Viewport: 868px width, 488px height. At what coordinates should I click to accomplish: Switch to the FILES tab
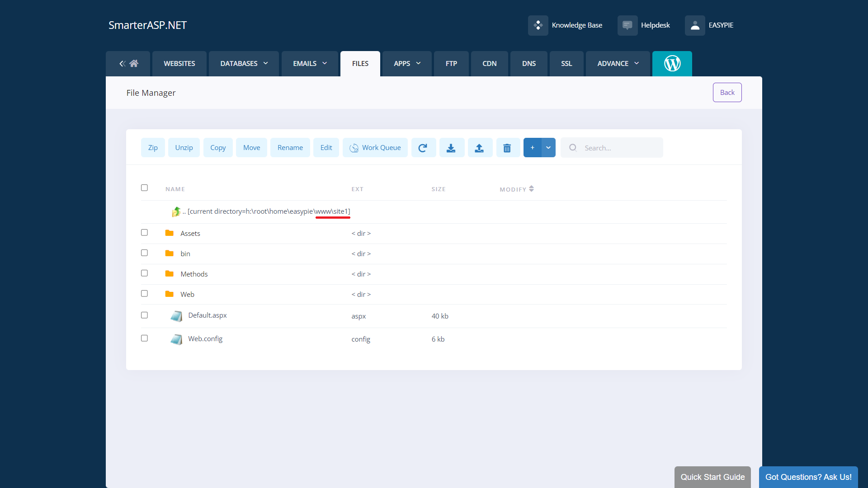[360, 63]
